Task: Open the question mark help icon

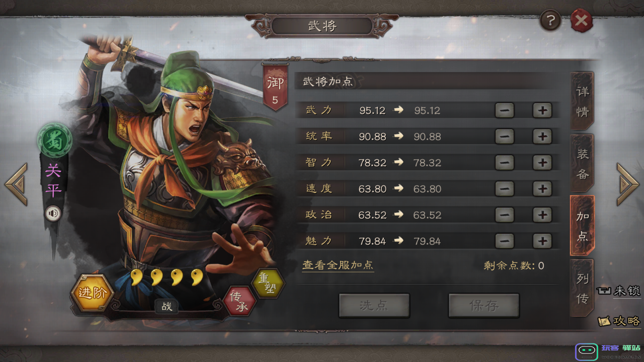Action: click(x=550, y=21)
